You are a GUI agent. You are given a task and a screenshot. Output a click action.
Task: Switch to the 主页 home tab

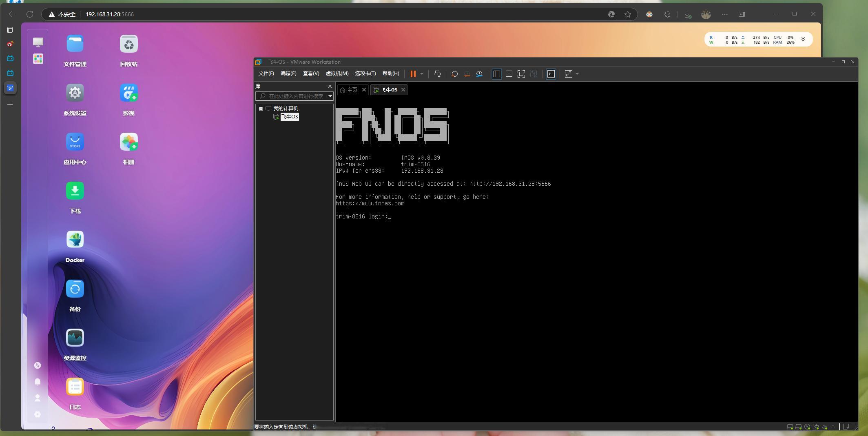349,90
